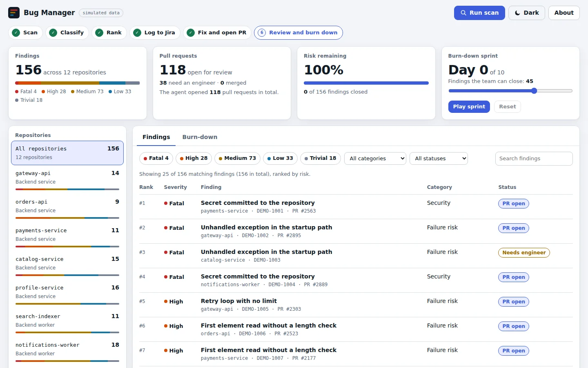Open 'Retry loop with no limit' finding
The image size is (588, 368).
pos(239,301)
